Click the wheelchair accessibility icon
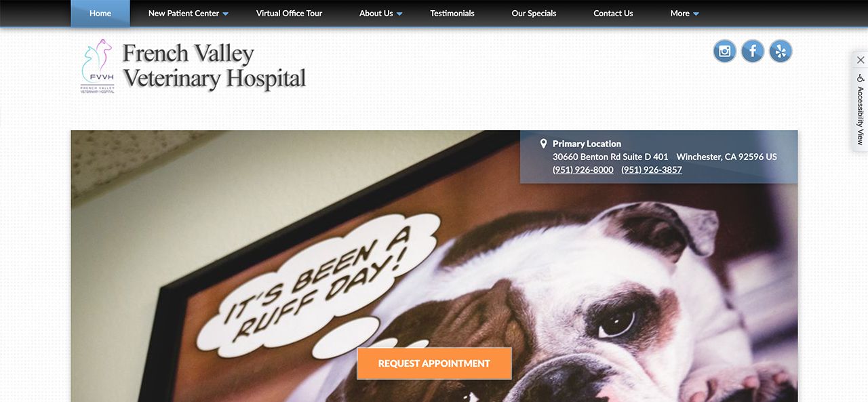The image size is (868, 402). coord(861,79)
